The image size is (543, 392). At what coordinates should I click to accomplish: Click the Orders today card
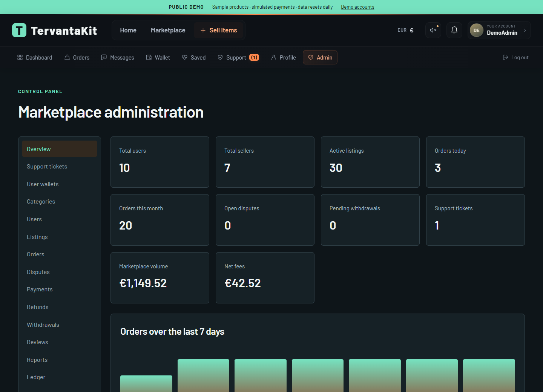click(476, 162)
